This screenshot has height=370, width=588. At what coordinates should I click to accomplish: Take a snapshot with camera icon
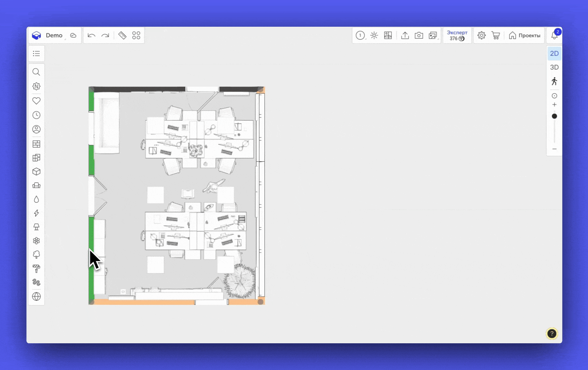419,35
